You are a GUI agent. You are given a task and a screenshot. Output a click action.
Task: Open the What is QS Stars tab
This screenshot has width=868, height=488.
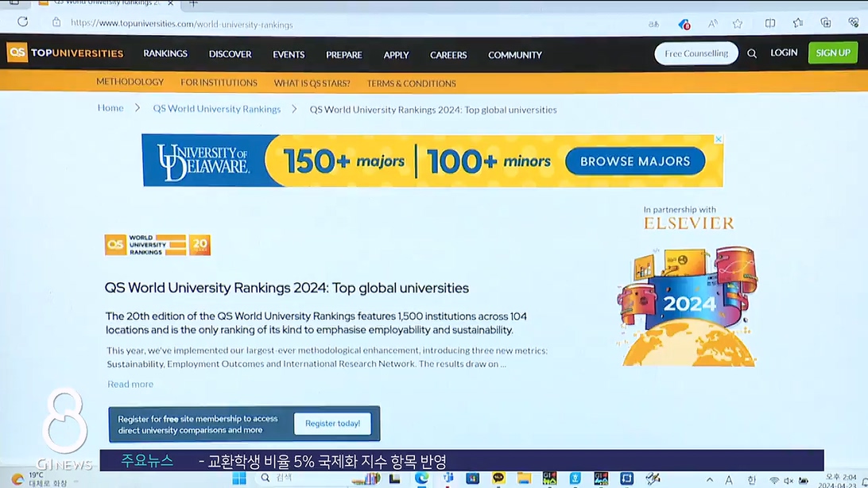(310, 83)
